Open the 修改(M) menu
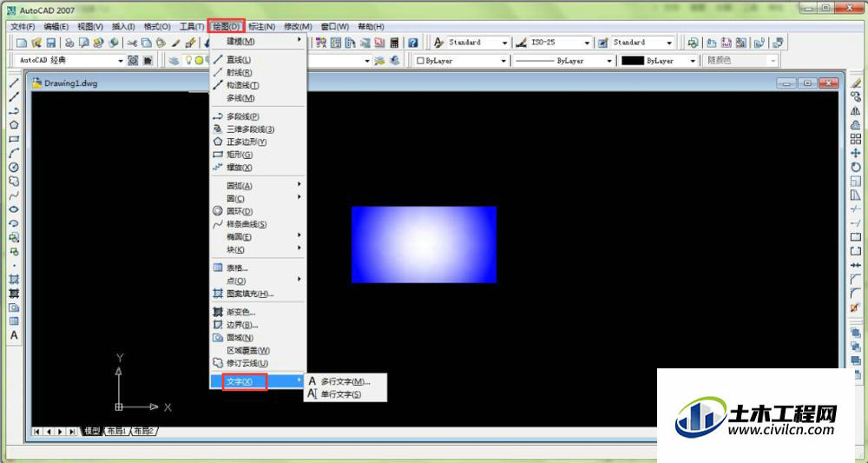868x463 pixels. click(x=298, y=27)
